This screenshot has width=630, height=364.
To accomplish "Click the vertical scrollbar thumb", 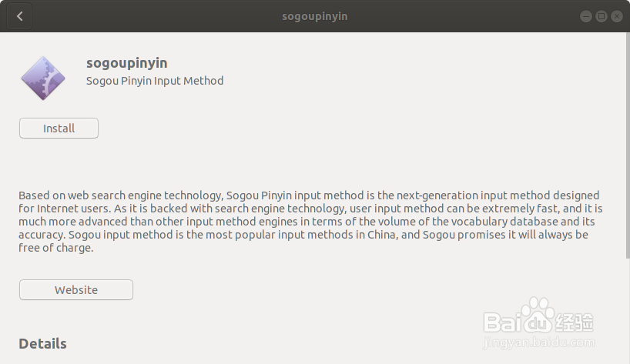I will click(x=628, y=145).
